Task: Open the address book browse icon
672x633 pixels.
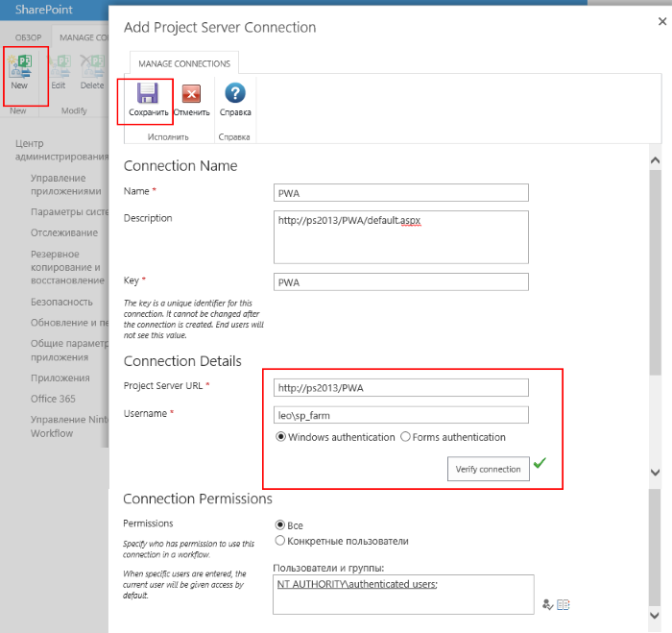Action: 564,605
